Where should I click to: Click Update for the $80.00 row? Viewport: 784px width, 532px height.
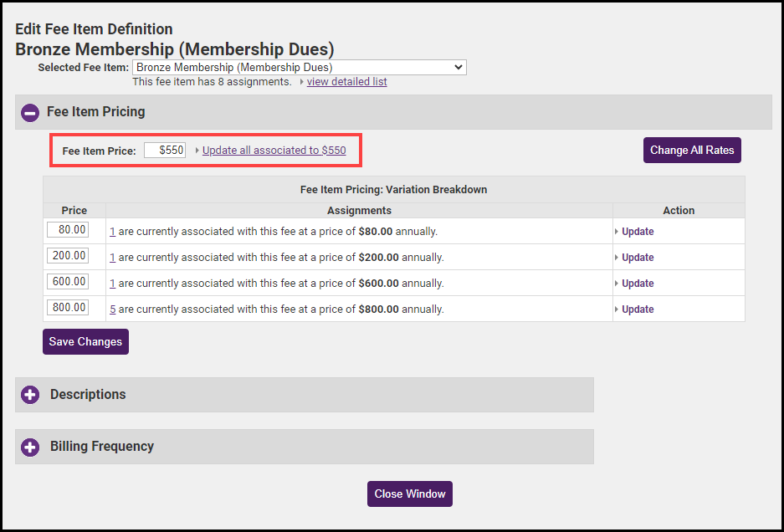coord(638,232)
